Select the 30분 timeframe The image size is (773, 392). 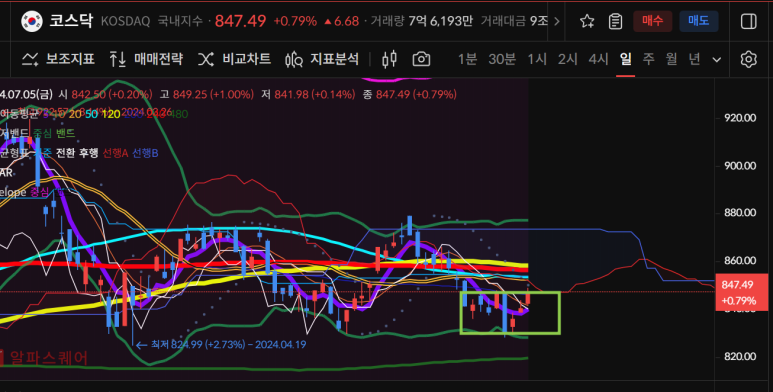pyautogui.click(x=502, y=59)
